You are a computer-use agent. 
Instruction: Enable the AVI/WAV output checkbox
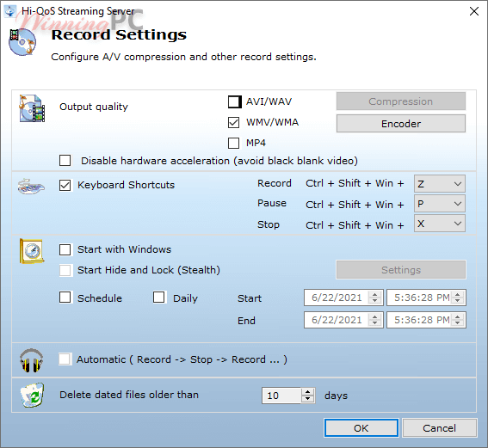234,101
